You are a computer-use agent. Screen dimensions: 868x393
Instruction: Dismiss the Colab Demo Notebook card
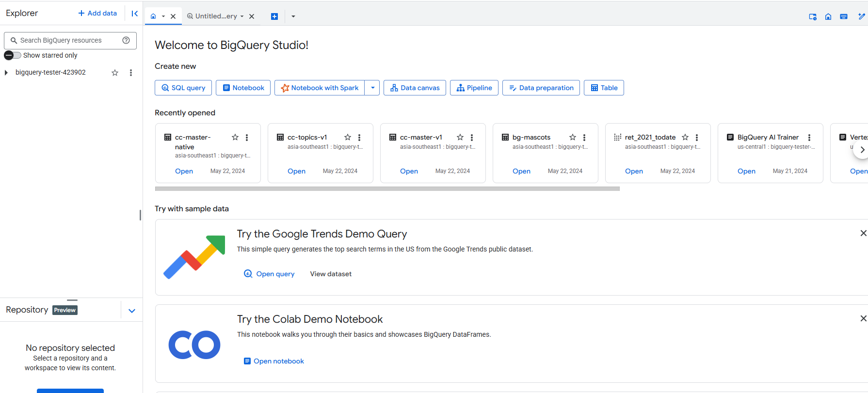863,318
